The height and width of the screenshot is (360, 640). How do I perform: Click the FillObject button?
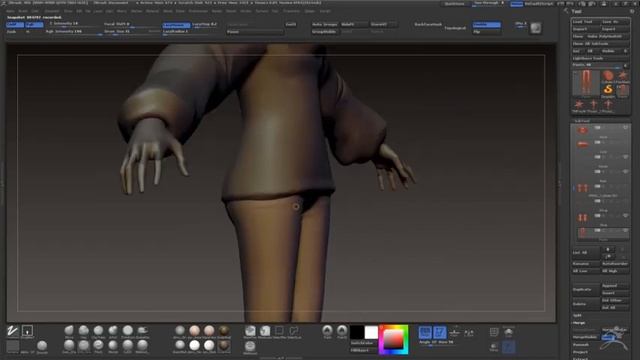point(363,350)
